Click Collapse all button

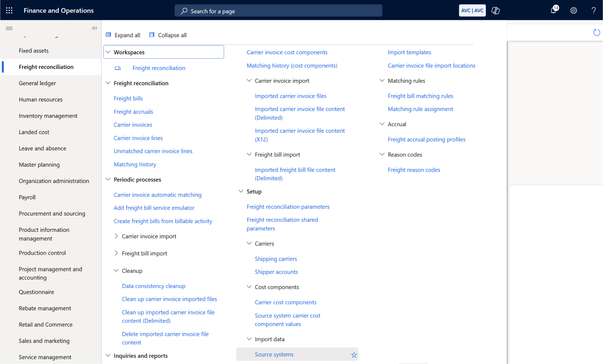coord(168,35)
